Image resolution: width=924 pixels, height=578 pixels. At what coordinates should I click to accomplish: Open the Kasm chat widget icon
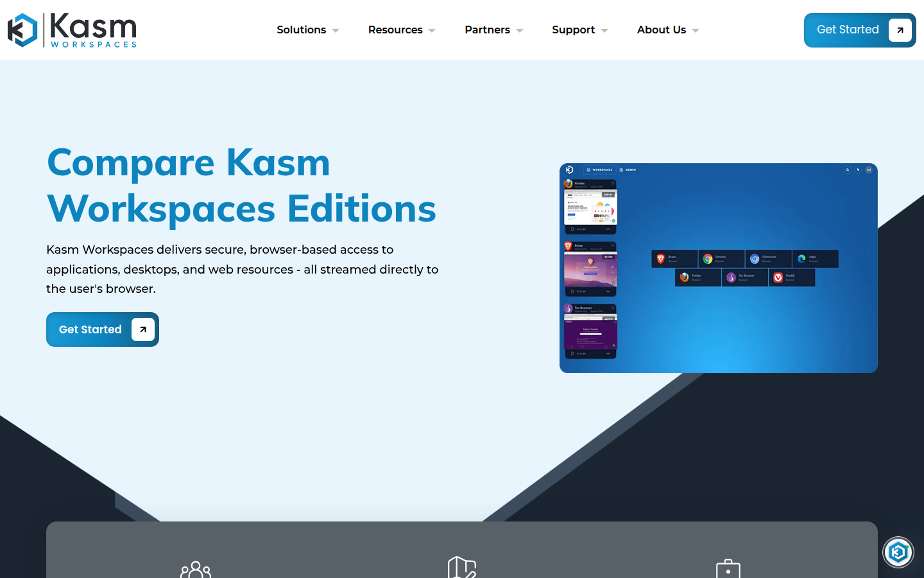click(898, 552)
